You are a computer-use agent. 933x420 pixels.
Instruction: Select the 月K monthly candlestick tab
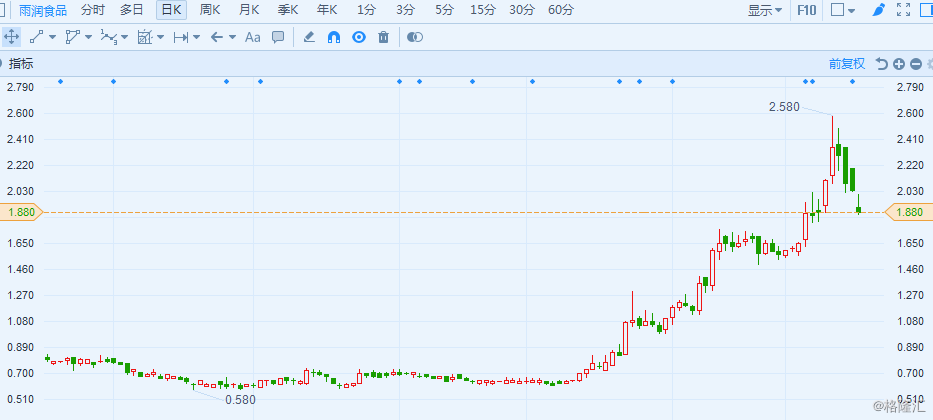tap(249, 10)
